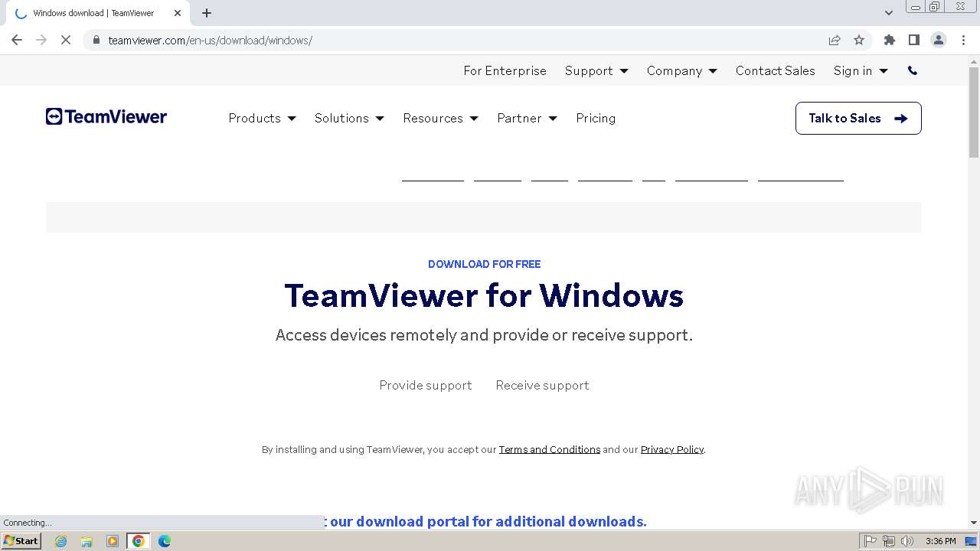Expand the Partner menu
The image size is (980, 551).
tap(527, 118)
